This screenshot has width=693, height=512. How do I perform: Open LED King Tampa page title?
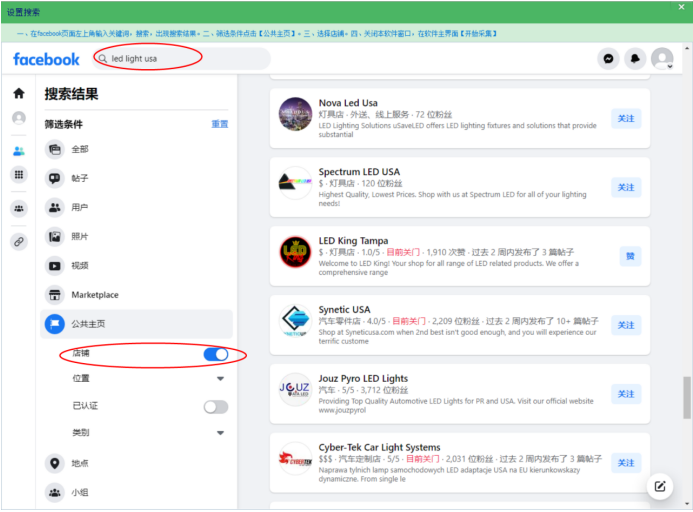pos(353,241)
